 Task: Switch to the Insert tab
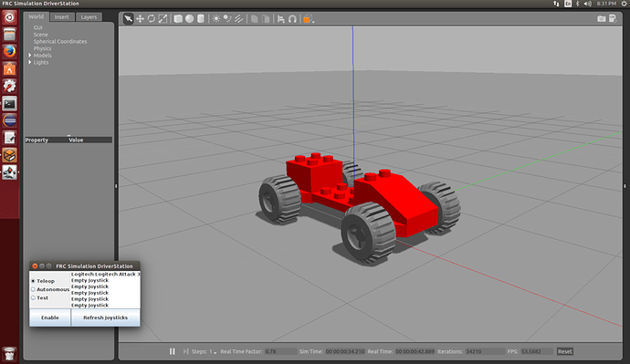61,16
